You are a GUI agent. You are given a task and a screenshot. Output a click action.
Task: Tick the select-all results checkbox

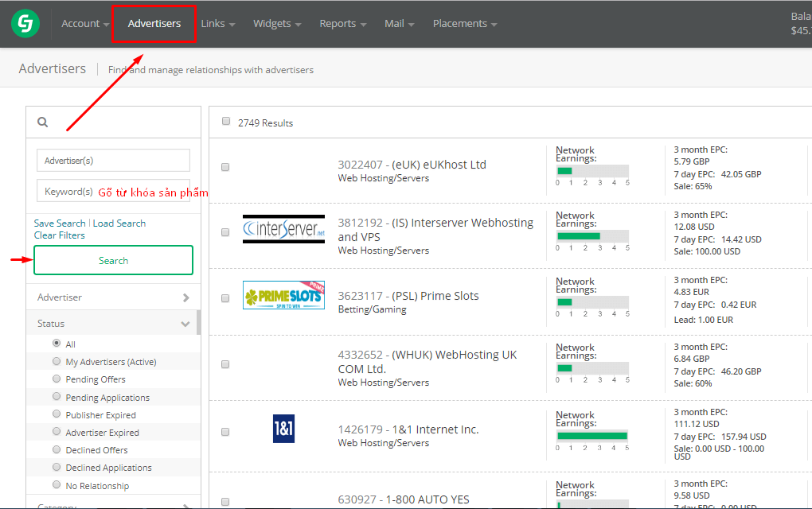226,122
